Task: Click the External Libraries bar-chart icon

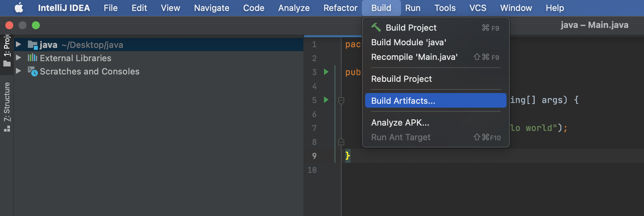Action: click(32, 57)
